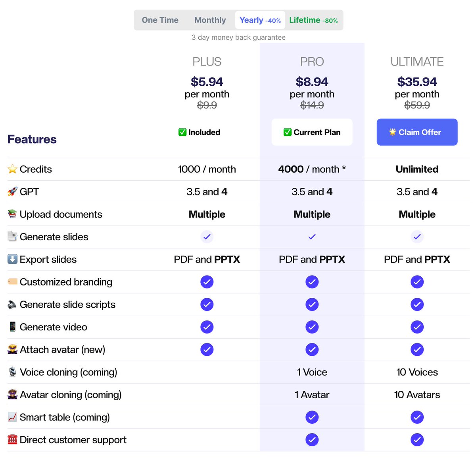Click the telephone icon beside Direct customer support
Image resolution: width=476 pixels, height=461 pixels.
pyautogui.click(x=12, y=440)
